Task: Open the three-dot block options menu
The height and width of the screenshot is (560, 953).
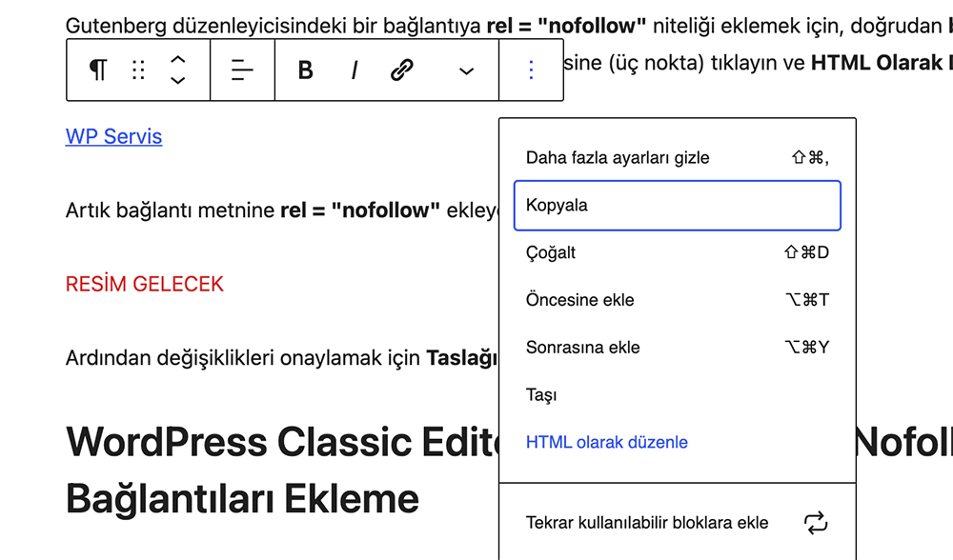Action: coord(531,70)
